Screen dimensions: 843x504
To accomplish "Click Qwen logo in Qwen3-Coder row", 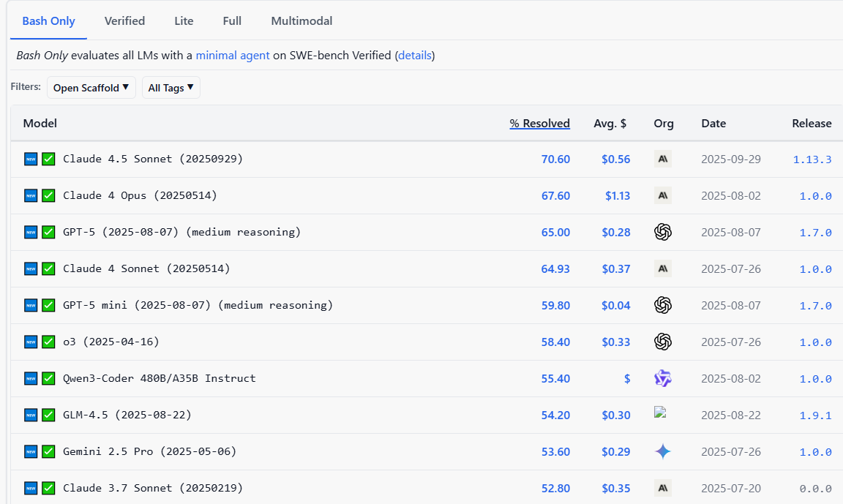I will tap(662, 378).
